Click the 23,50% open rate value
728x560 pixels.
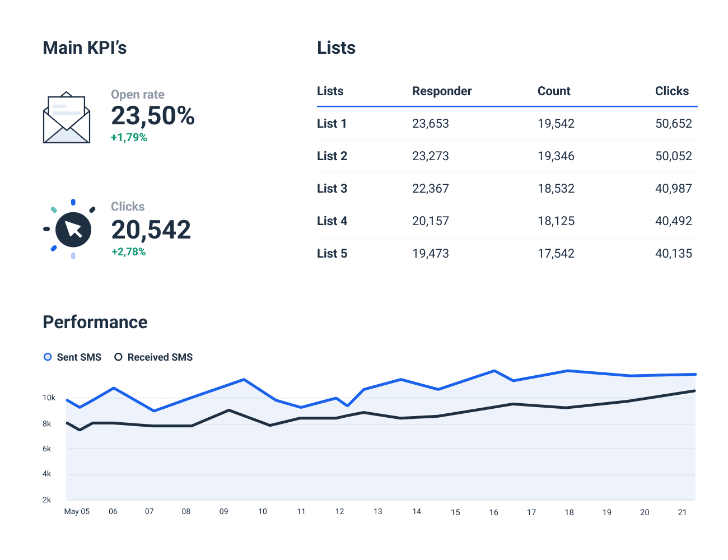[153, 116]
